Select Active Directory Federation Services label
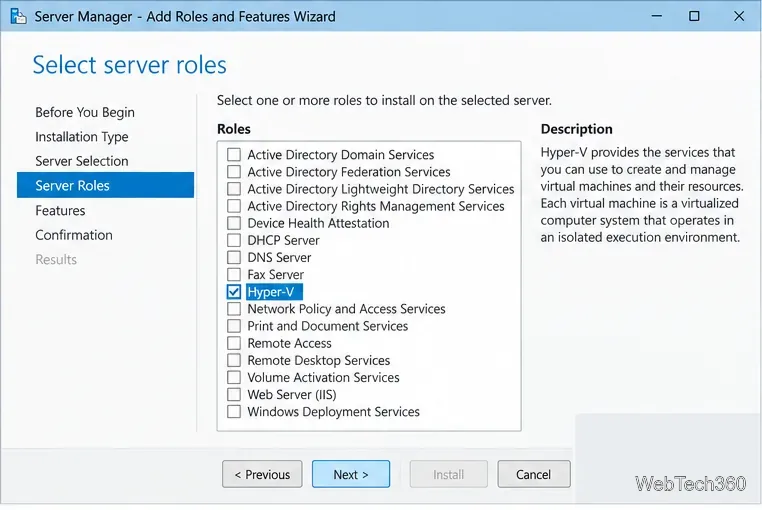This screenshot has height=510, width=762. pyautogui.click(x=349, y=172)
